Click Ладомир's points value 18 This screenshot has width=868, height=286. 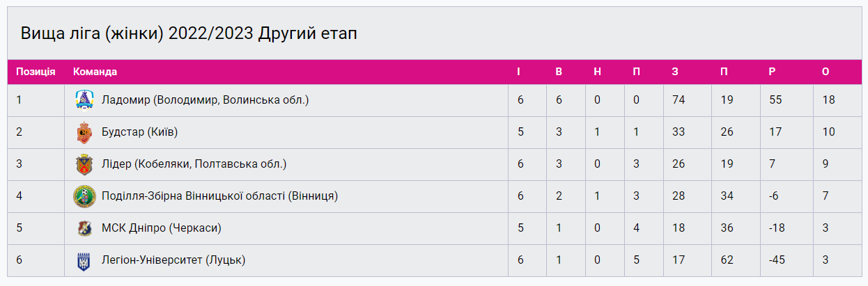[828, 100]
